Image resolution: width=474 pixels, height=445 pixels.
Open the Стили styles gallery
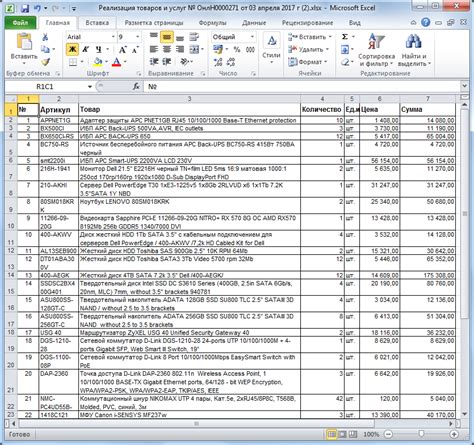(x=271, y=48)
